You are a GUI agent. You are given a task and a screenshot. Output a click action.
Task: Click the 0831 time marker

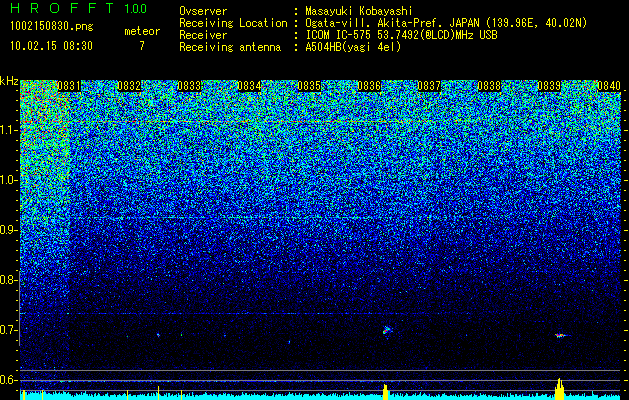(69, 86)
